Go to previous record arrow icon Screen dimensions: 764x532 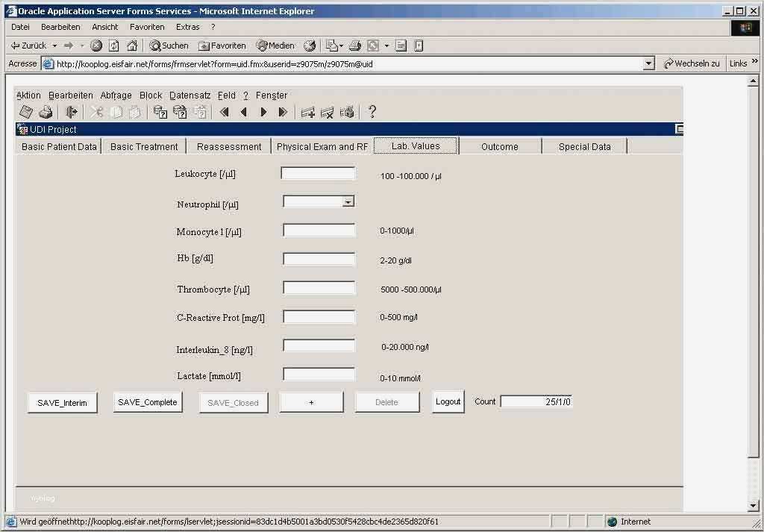coord(244,112)
